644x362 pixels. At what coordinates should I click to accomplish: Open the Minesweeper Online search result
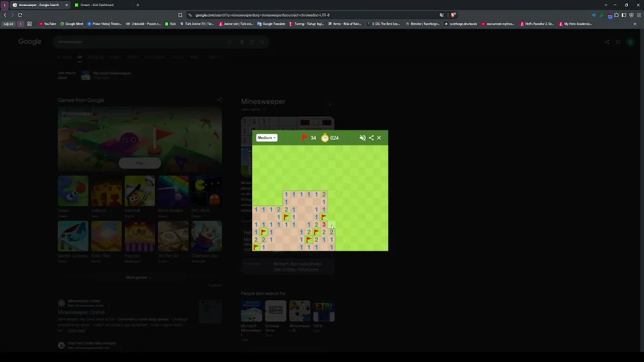(81, 312)
